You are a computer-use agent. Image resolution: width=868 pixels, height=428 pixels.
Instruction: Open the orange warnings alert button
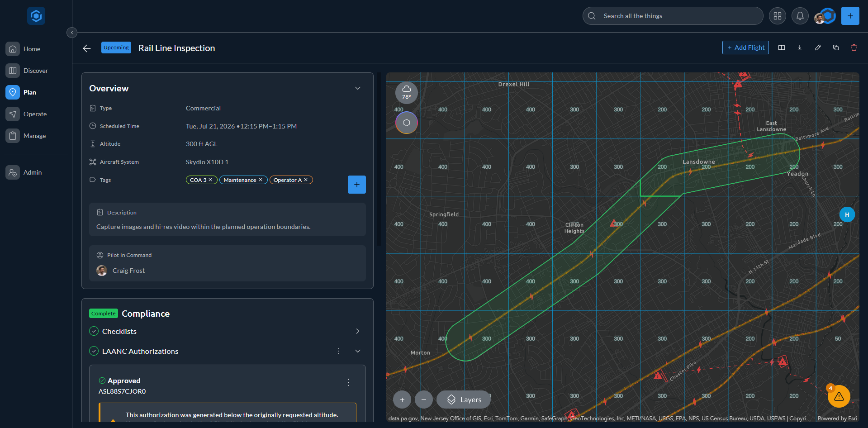[839, 396]
